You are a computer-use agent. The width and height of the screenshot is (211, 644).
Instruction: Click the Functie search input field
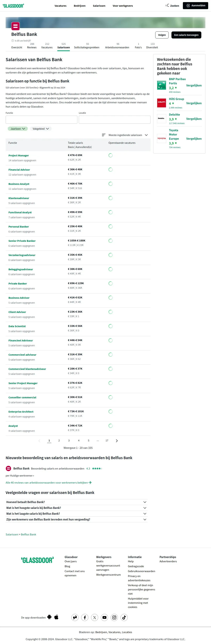(x=41, y=119)
